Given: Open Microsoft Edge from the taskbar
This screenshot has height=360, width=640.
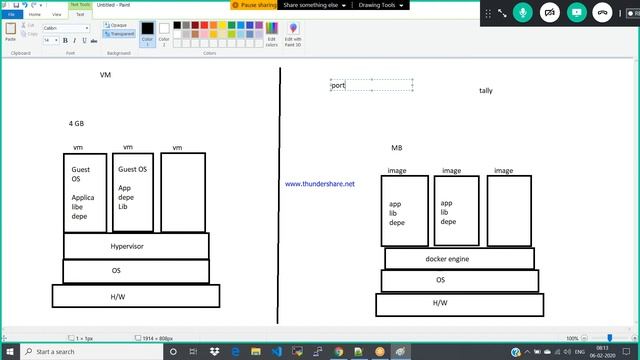Looking at the screenshot, I should coord(235,351).
